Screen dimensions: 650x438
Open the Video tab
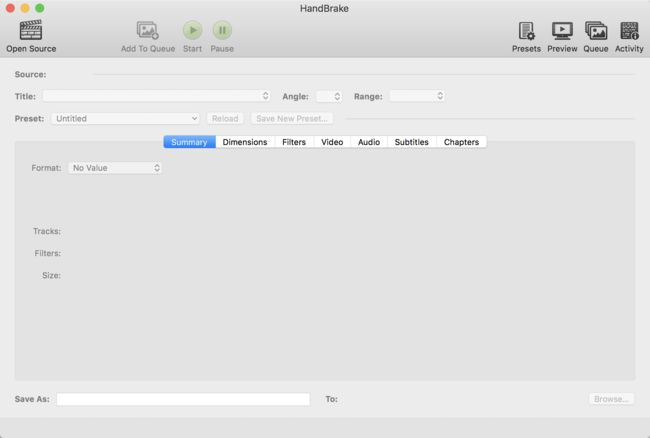pos(332,142)
